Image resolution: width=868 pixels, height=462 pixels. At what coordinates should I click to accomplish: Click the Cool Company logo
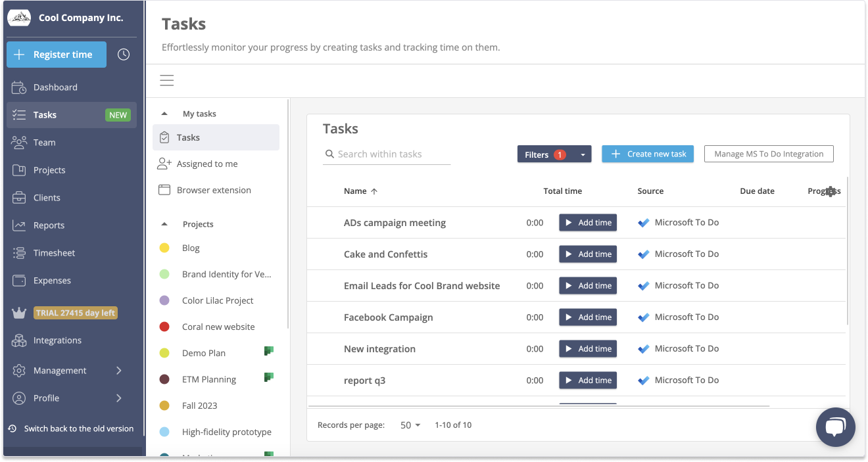point(19,18)
